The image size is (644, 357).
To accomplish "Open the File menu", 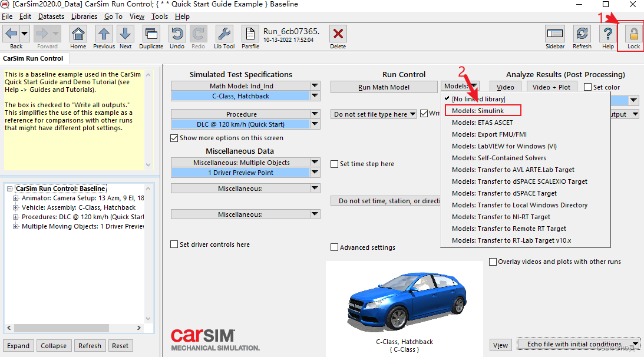I will [7, 16].
